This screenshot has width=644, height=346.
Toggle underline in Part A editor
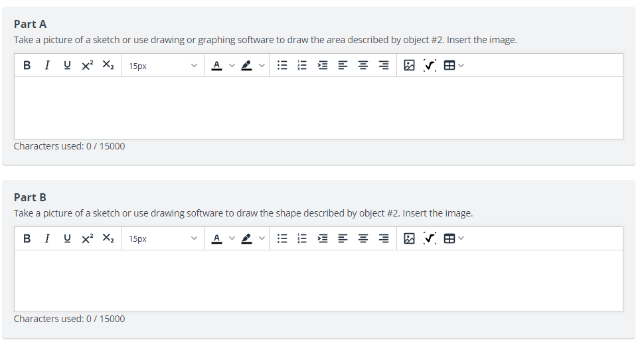click(67, 65)
